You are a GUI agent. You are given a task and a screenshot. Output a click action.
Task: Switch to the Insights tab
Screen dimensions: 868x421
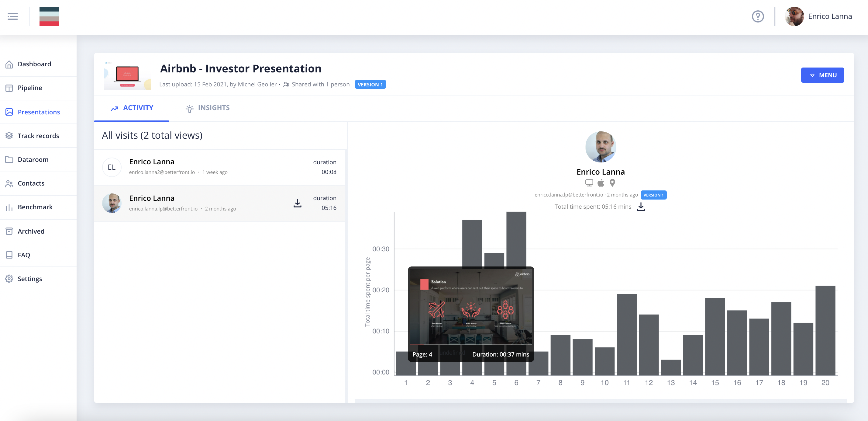[x=207, y=108]
